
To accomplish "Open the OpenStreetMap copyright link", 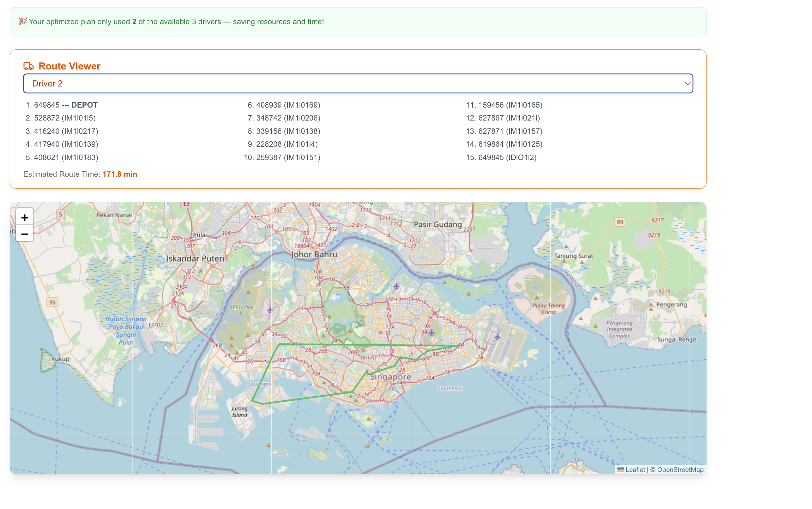I will [x=680, y=470].
